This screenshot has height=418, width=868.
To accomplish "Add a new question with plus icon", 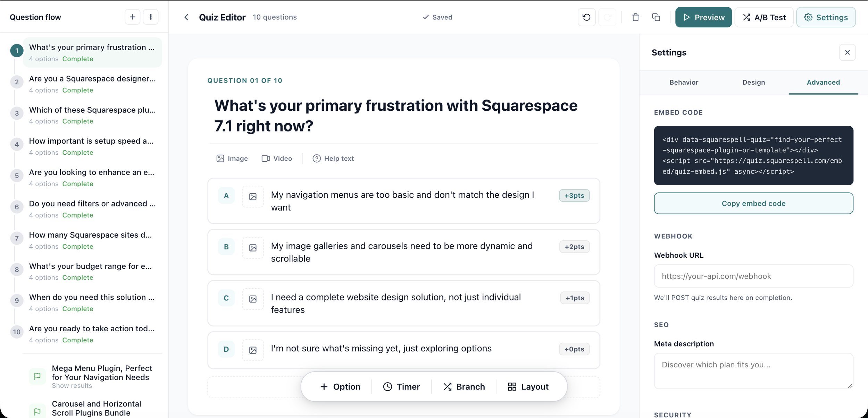I will [x=132, y=17].
